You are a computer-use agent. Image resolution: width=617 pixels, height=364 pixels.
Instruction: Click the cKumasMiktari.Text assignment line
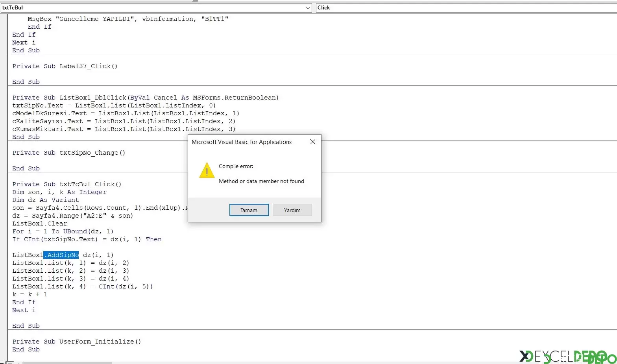pos(124,129)
